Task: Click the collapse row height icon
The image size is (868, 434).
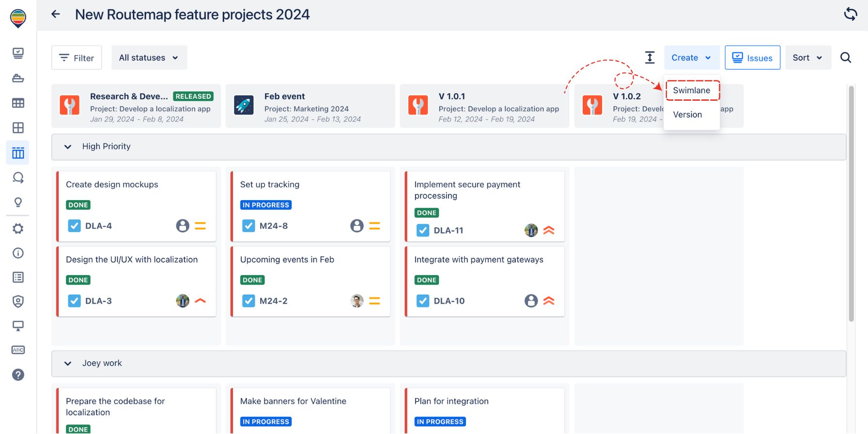Action: (x=650, y=58)
